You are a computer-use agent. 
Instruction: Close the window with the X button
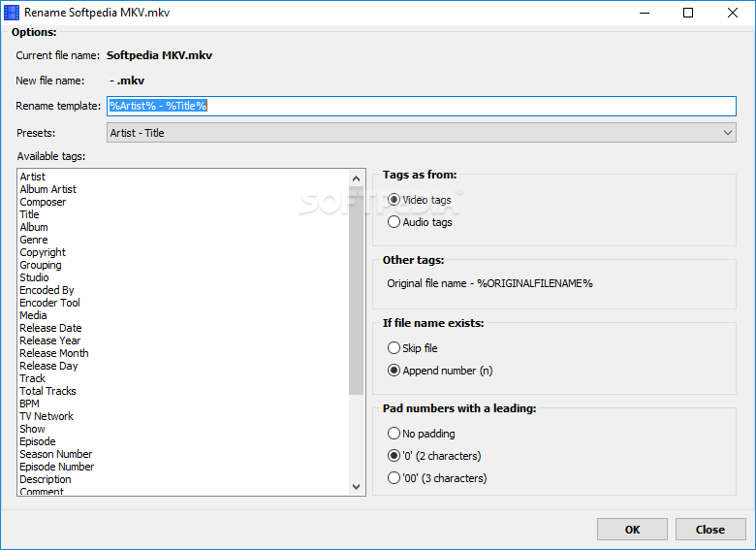pos(733,13)
